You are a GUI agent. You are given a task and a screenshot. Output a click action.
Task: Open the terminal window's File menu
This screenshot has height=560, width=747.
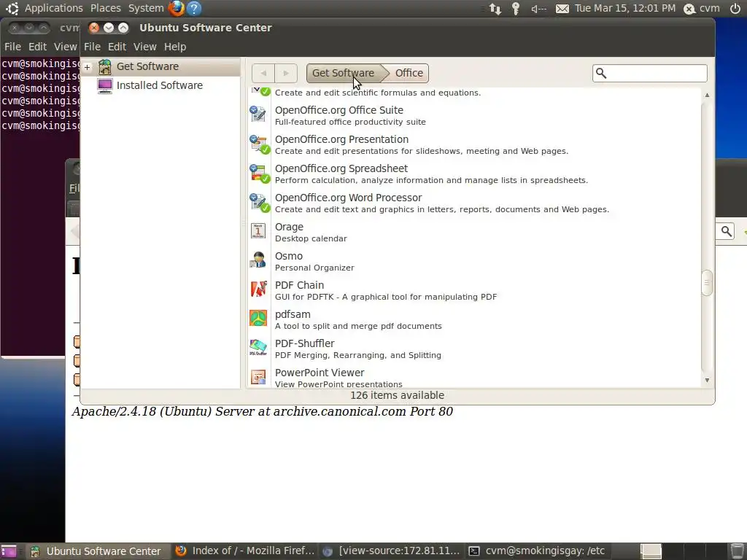[x=12, y=47]
